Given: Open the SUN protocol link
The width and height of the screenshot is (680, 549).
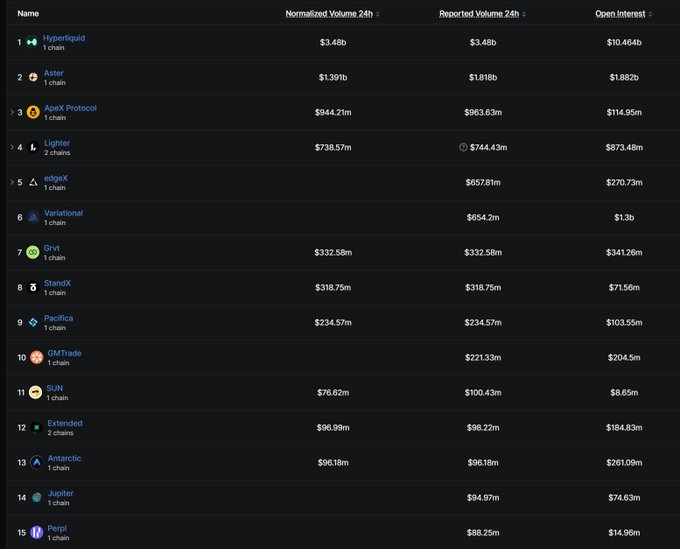Looking at the screenshot, I should [x=55, y=388].
